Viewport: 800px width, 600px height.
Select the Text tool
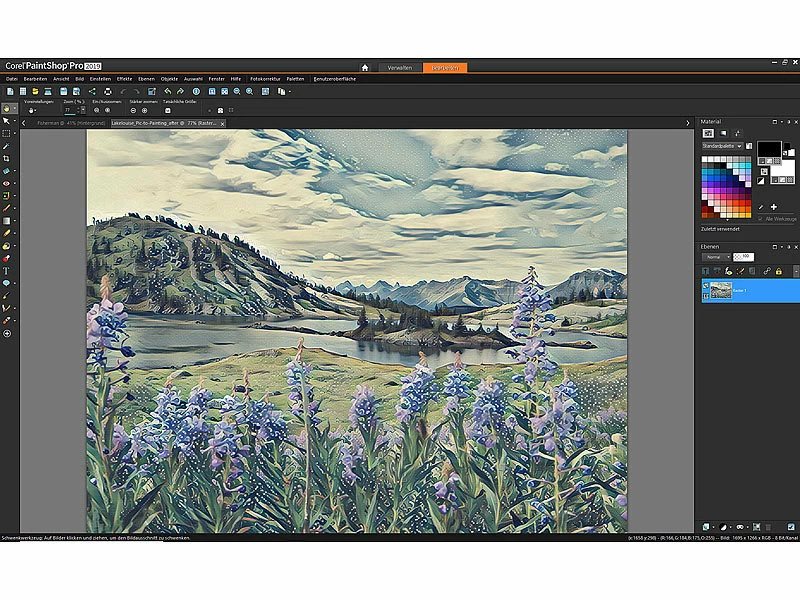coord(6,270)
